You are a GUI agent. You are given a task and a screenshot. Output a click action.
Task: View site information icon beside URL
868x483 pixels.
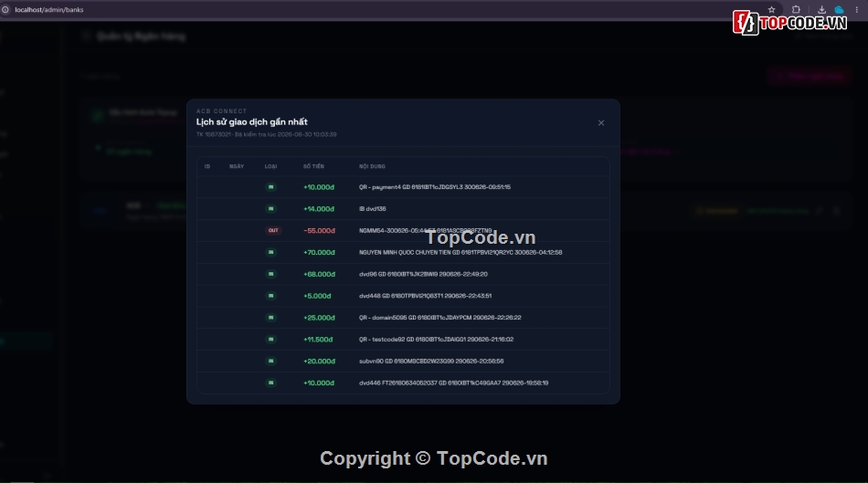click(x=5, y=9)
